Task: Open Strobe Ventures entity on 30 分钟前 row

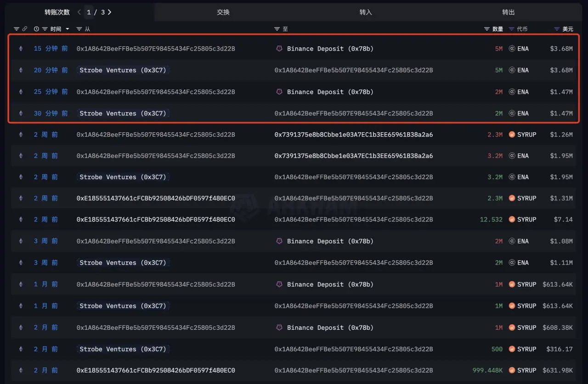Action: point(123,113)
